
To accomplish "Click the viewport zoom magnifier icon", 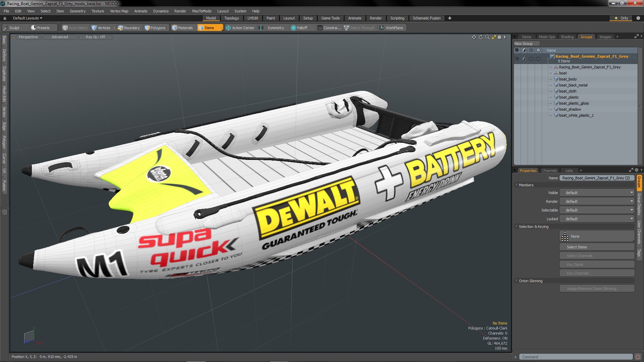I will coord(487,37).
